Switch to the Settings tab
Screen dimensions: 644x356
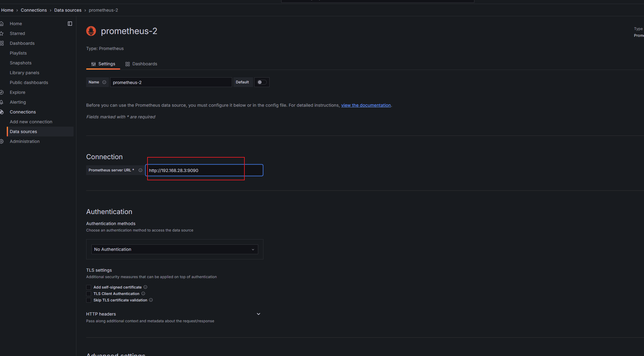coord(103,64)
